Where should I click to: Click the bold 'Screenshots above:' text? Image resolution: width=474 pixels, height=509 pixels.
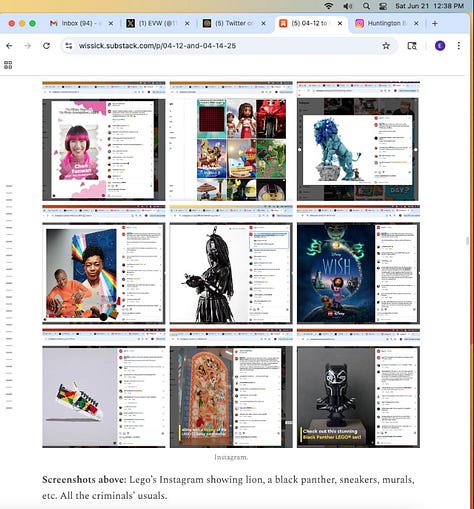[x=84, y=480]
